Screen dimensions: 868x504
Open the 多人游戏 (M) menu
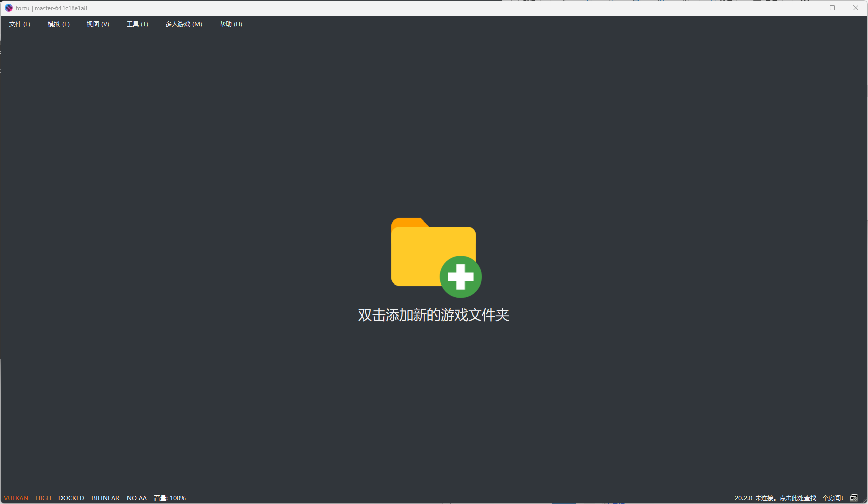coord(183,24)
